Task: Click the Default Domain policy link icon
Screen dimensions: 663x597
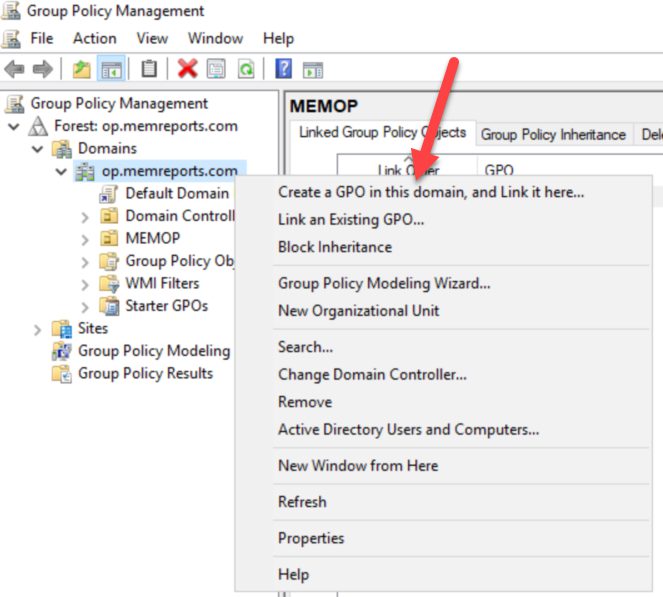Action: point(108,194)
